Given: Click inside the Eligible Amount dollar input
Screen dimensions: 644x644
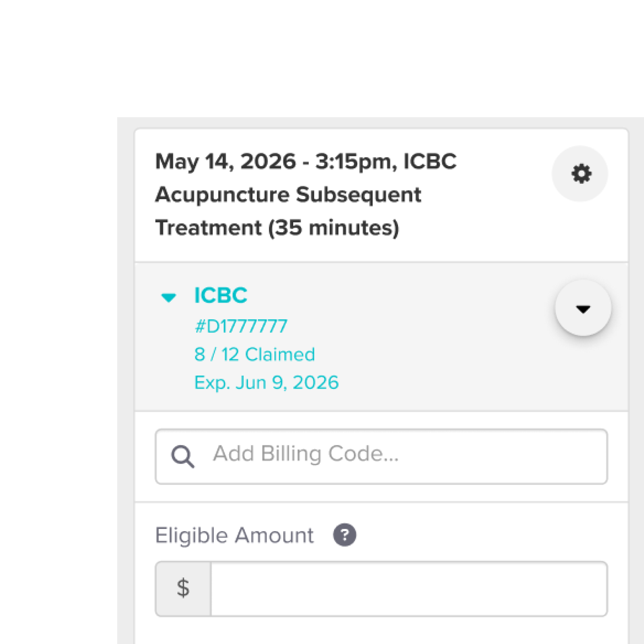Looking at the screenshot, I should (408, 588).
